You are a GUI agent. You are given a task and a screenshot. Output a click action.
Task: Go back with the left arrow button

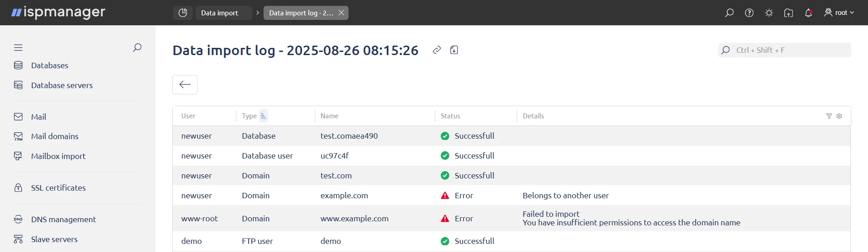(185, 84)
